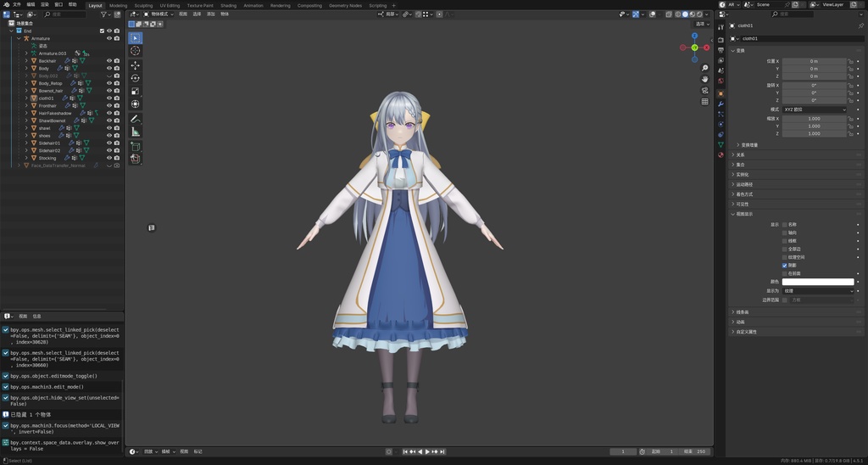The image size is (868, 465).
Task: Open the 物体模式 object mode selector
Action: (x=158, y=14)
